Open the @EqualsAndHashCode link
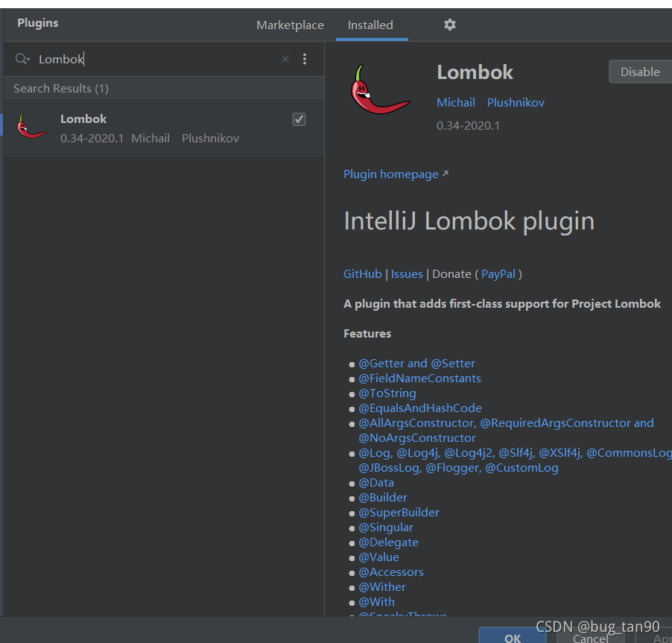Image resolution: width=672 pixels, height=643 pixels. pyautogui.click(x=420, y=408)
